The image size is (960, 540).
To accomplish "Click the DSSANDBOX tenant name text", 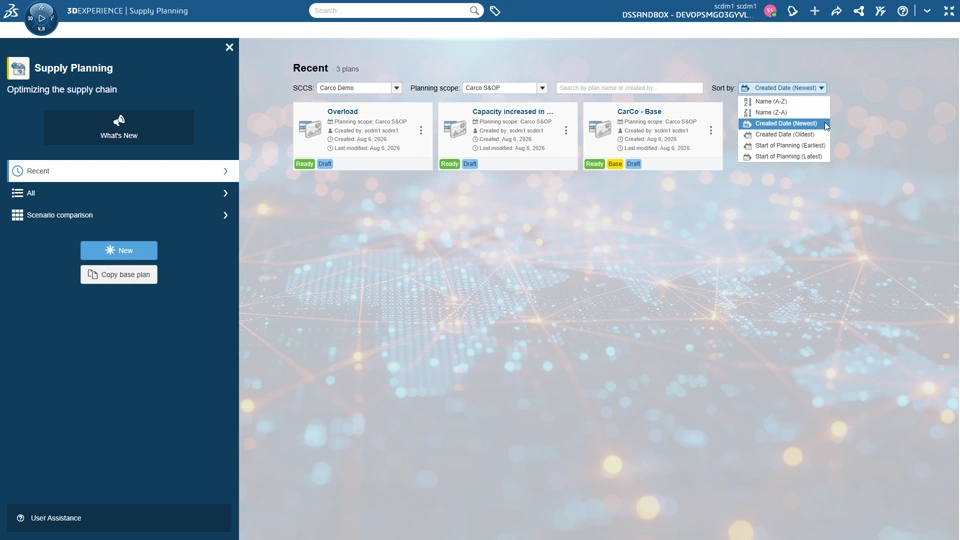I will tap(686, 15).
